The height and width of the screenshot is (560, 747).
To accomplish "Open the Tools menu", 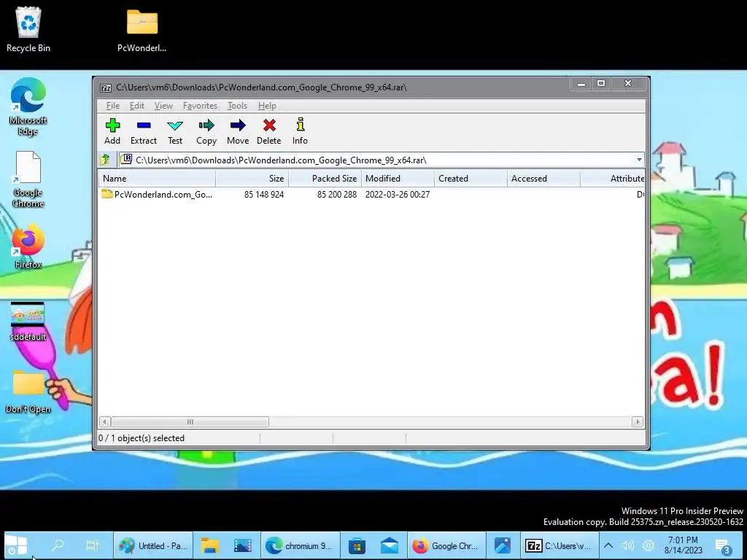I will click(x=237, y=106).
